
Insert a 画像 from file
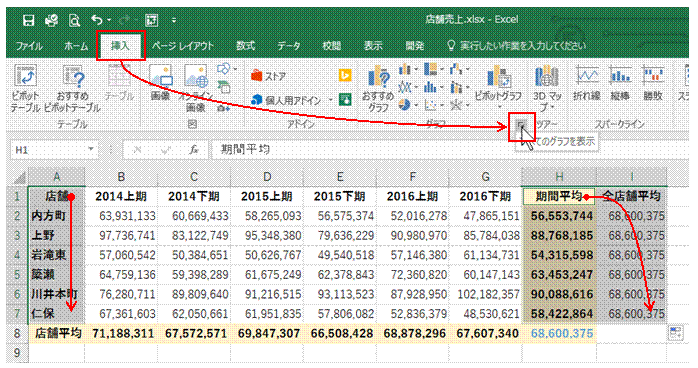pos(161,82)
